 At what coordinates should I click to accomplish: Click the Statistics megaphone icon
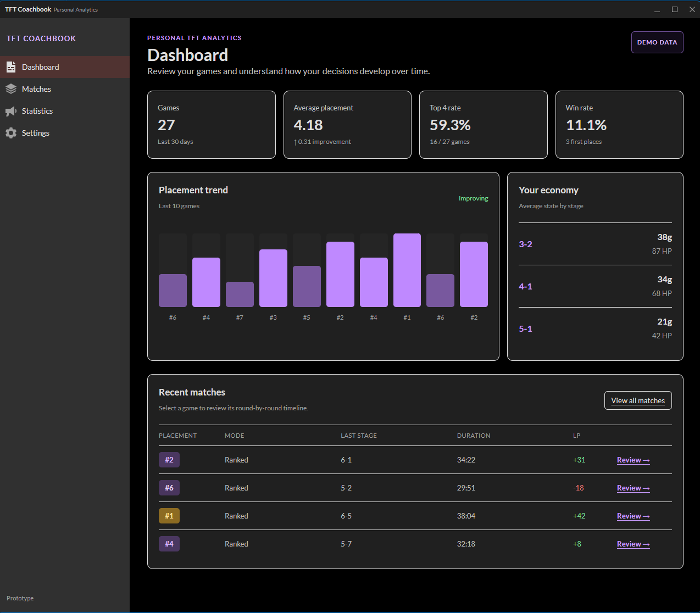pos(11,111)
